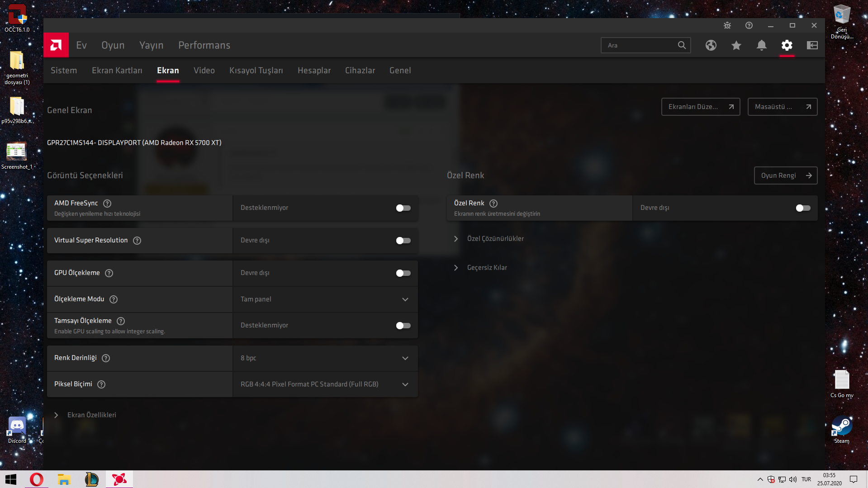Open the Recycle Bin desktop icon
The width and height of the screenshot is (868, 488).
click(x=842, y=22)
